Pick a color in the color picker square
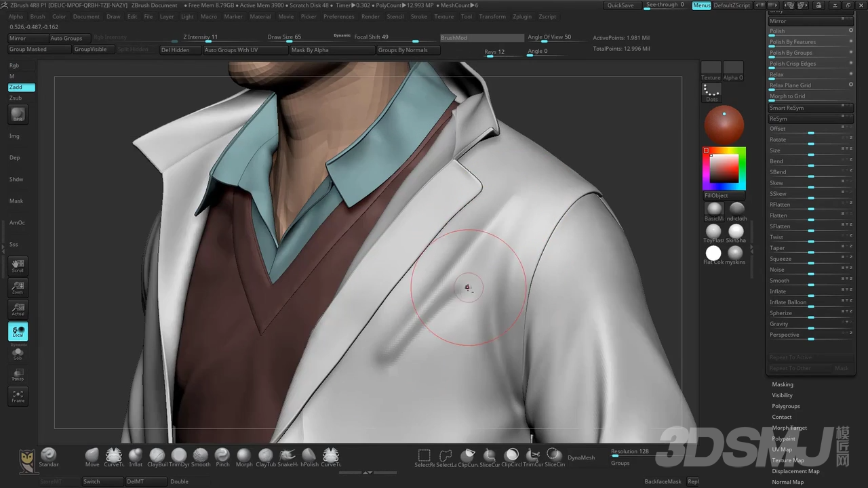This screenshot has height=488, width=868. (x=724, y=168)
